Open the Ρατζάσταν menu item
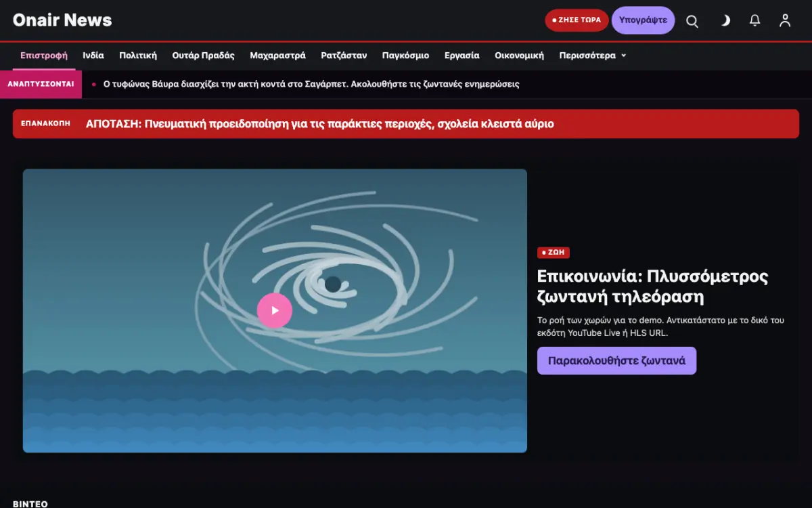The height and width of the screenshot is (508, 812). [x=344, y=56]
